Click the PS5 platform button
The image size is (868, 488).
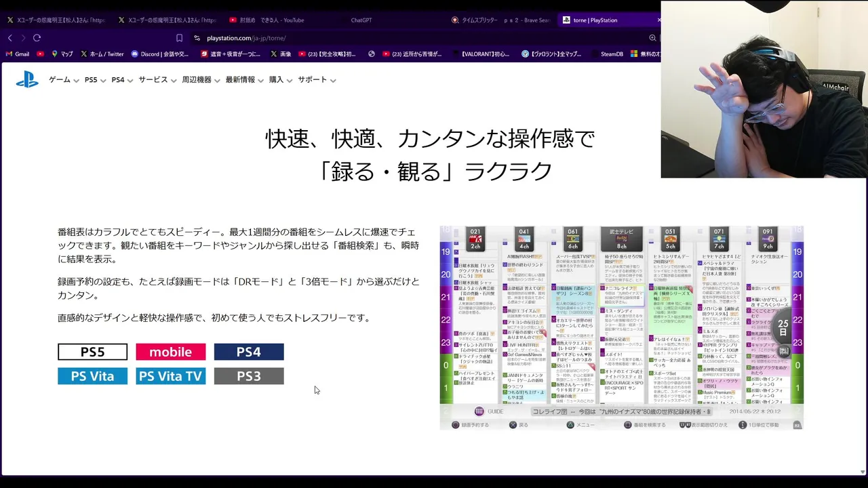[92, 352]
